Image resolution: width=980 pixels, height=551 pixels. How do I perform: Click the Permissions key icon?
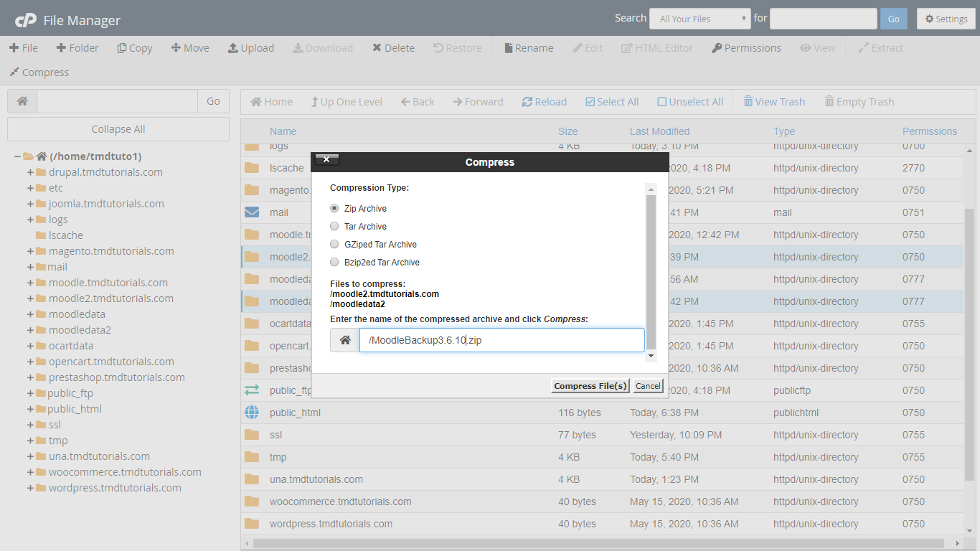tap(717, 48)
